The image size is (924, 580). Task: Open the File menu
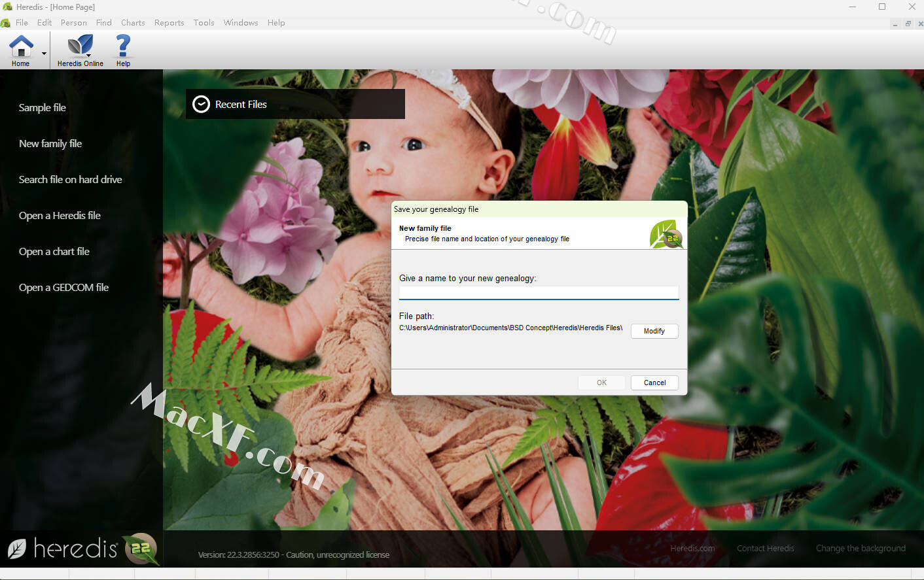(x=22, y=23)
